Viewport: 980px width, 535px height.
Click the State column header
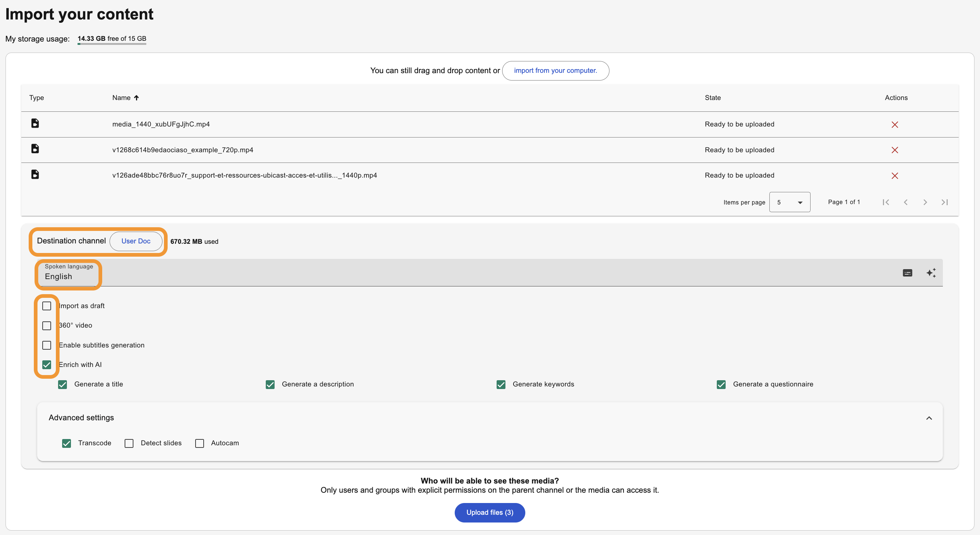click(x=712, y=98)
